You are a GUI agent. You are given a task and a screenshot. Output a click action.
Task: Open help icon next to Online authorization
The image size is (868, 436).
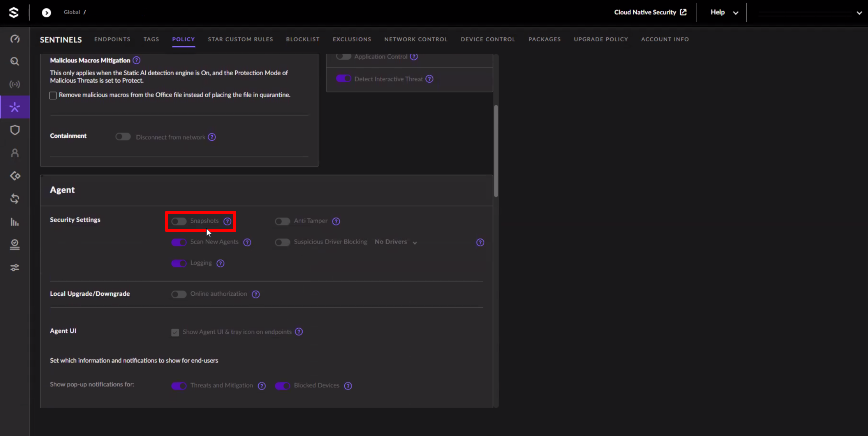click(x=256, y=294)
